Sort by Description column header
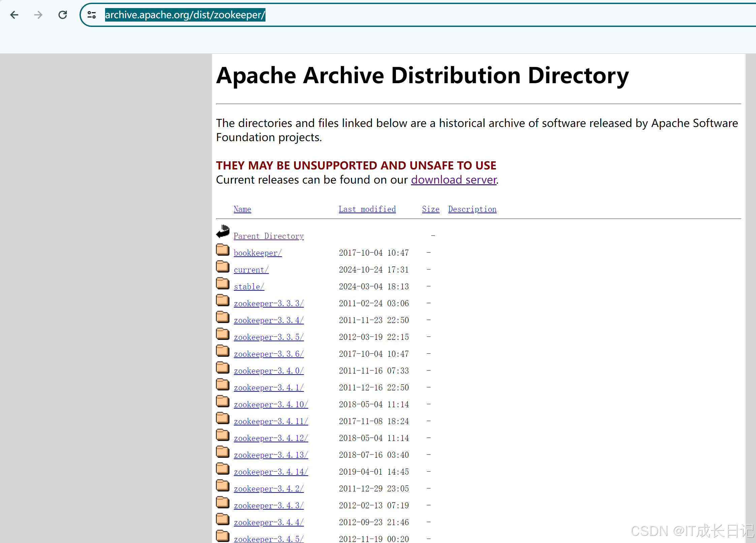This screenshot has height=543, width=756. tap(472, 209)
